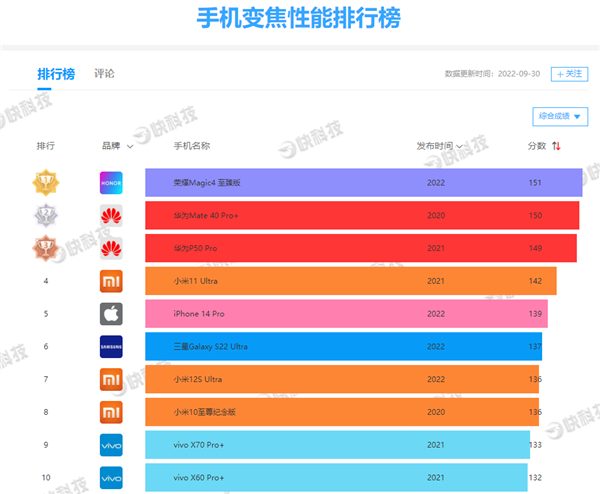Click the silver second-place trophy badge
The image size is (600, 494).
[x=46, y=215]
